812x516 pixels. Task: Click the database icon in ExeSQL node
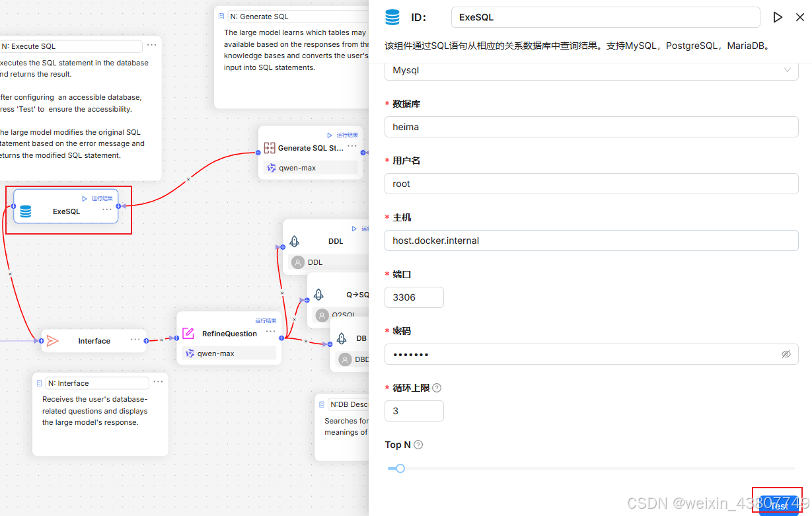click(25, 211)
